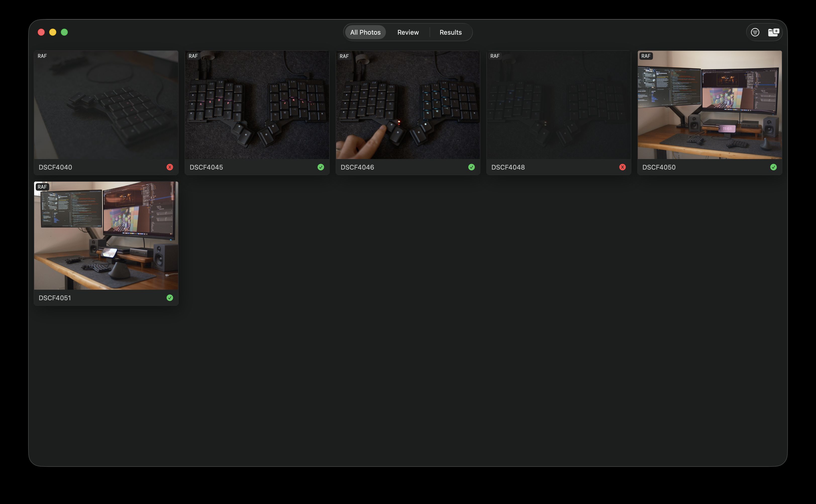This screenshot has height=504, width=816.
Task: Click the RAF badge on DSCF4048
Action: tap(495, 56)
